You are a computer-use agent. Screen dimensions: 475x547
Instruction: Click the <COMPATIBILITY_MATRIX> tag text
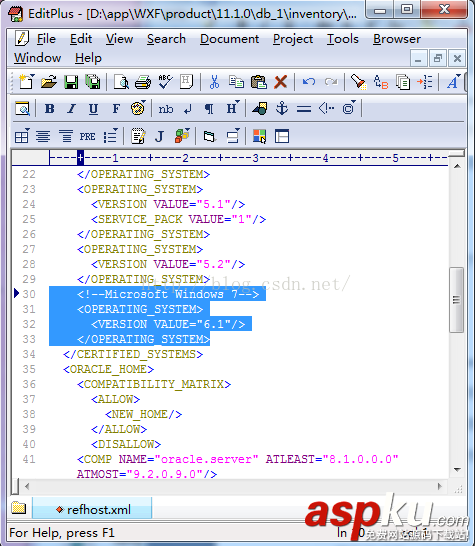154,384
